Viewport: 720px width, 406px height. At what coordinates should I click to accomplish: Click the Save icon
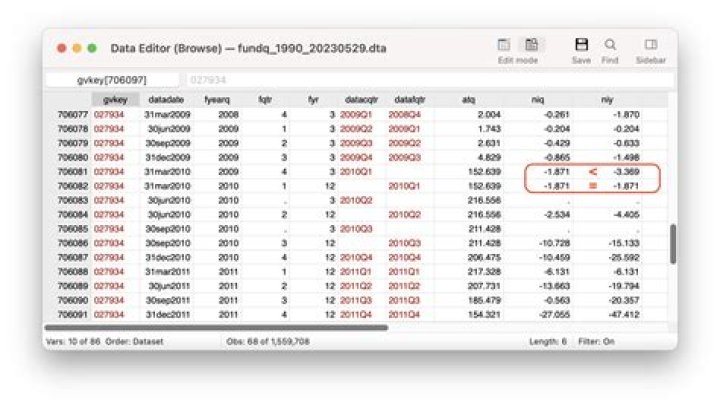point(581,45)
